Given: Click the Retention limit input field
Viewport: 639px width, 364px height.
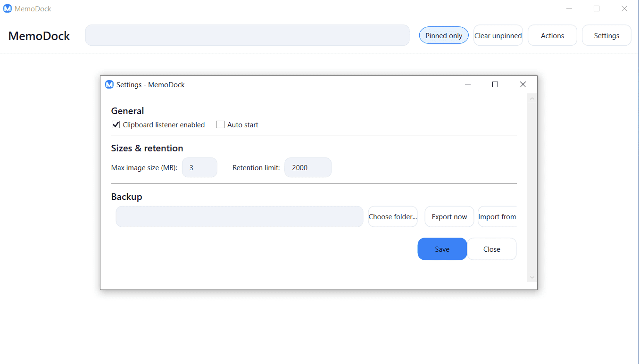Looking at the screenshot, I should [307, 167].
